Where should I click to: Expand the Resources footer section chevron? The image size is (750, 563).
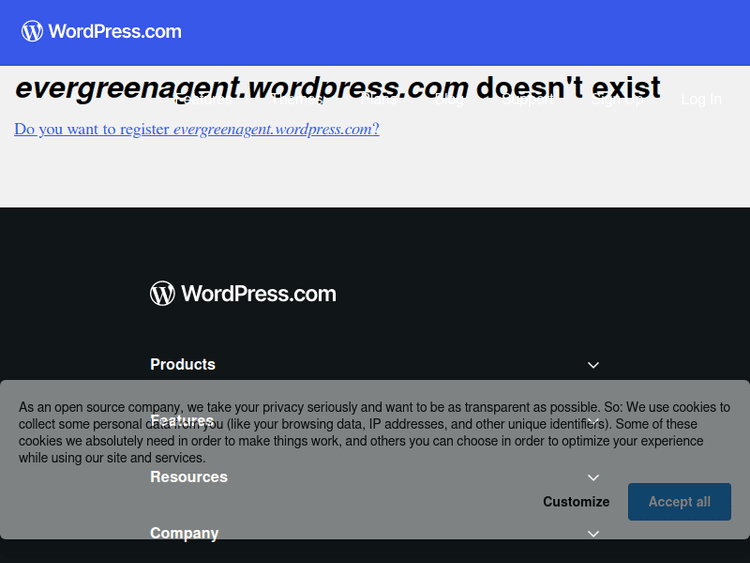click(x=593, y=477)
